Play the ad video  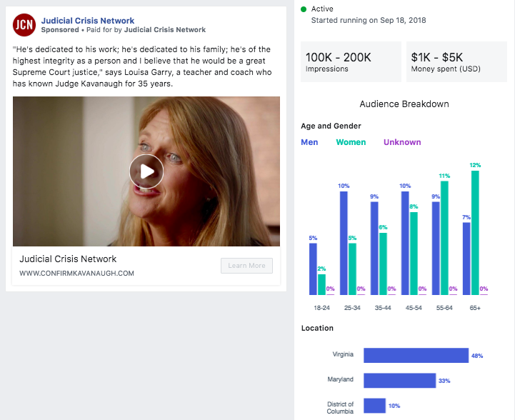click(x=146, y=171)
